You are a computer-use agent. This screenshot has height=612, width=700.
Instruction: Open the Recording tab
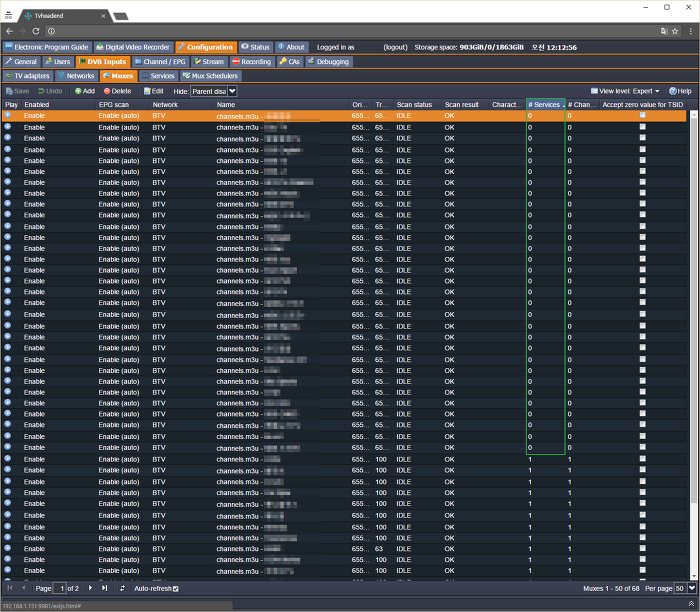click(x=252, y=62)
